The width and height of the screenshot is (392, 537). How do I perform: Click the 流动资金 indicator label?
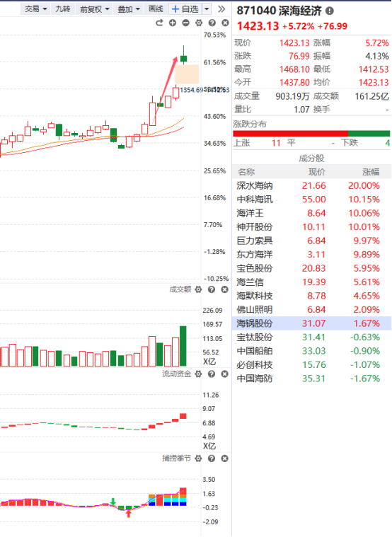(176, 374)
